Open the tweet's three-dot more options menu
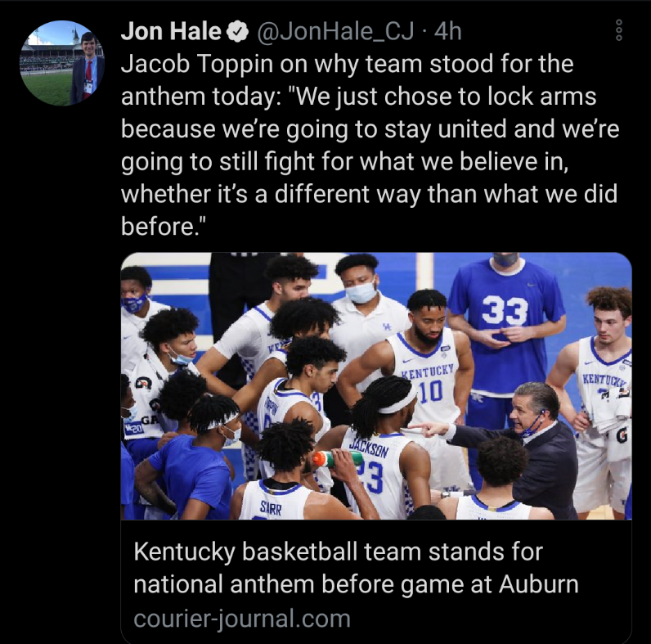 (618, 31)
